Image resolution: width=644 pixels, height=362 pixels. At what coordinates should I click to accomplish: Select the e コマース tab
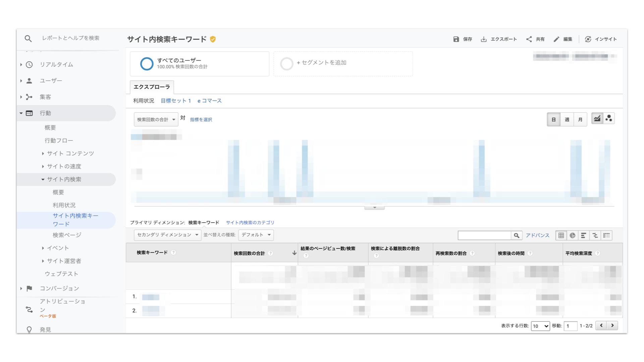pyautogui.click(x=210, y=101)
